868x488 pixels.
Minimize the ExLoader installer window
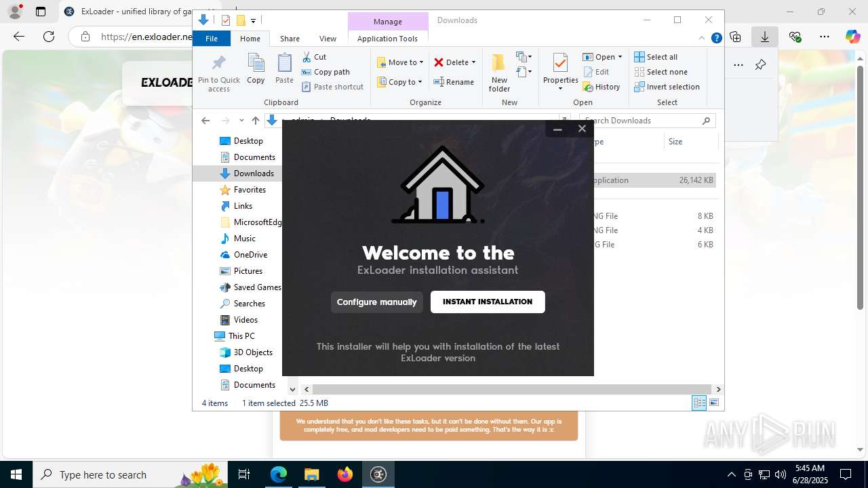pos(557,129)
